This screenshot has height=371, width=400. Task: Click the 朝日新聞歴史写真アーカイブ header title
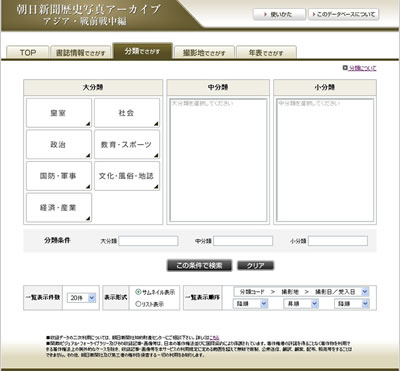click(x=88, y=9)
